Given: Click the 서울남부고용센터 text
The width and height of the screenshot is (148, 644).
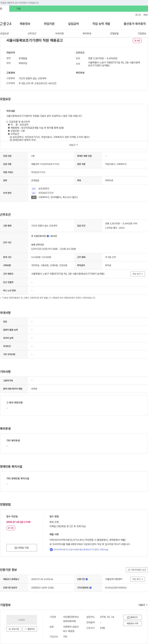Looking at the screenshot, I should click(x=114, y=579).
